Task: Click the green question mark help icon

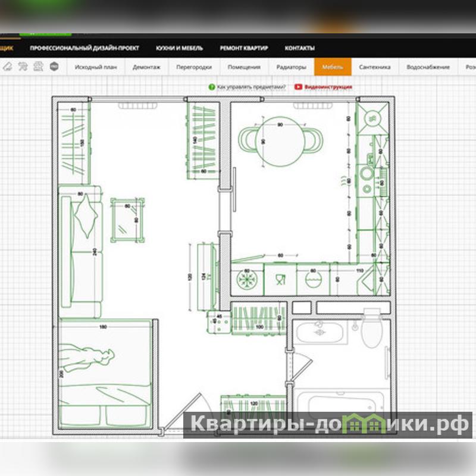Action: click(x=211, y=87)
